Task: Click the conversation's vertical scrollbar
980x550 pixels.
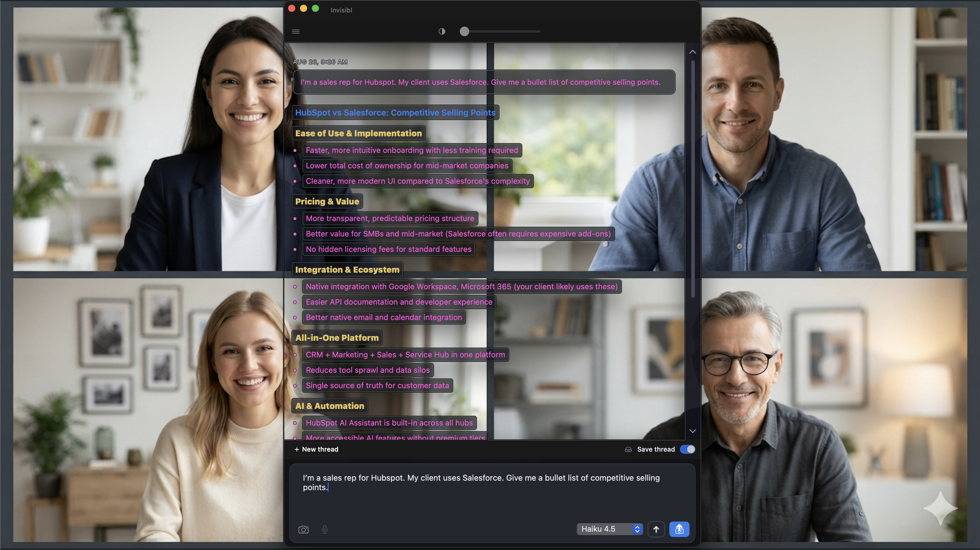Action: (692, 179)
